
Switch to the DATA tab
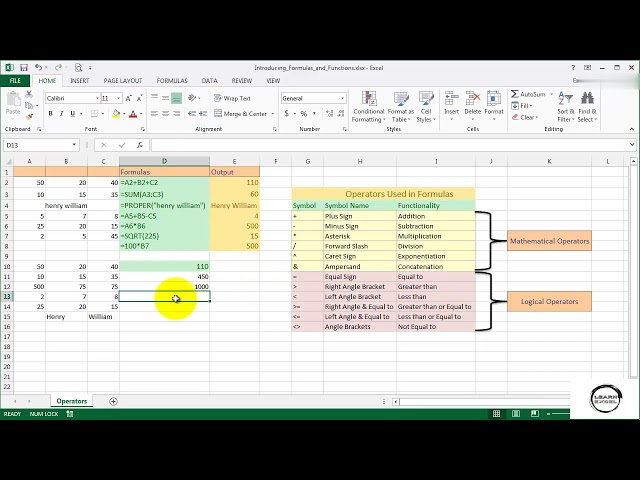209,80
